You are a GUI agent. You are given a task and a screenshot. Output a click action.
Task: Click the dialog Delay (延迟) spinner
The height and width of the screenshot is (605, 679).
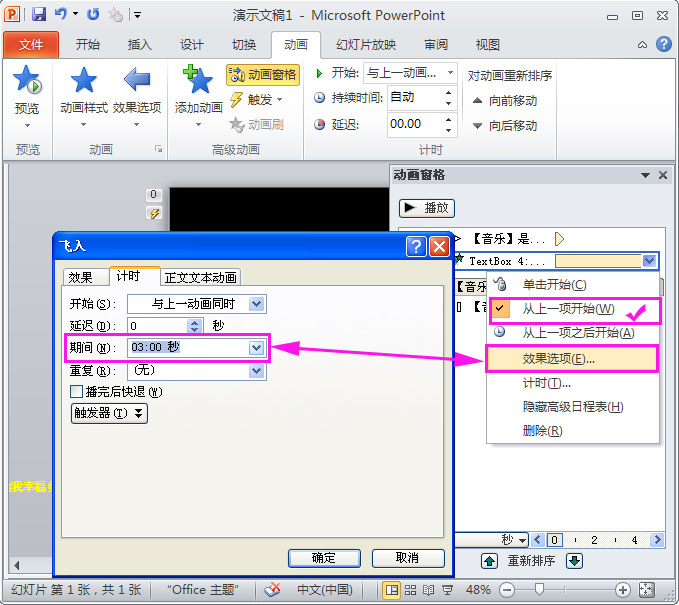click(194, 326)
